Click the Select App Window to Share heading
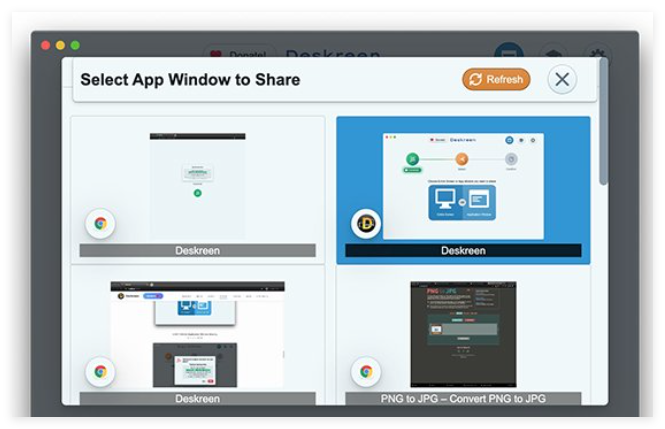Screen dimensions: 665x429 [x=190, y=80]
